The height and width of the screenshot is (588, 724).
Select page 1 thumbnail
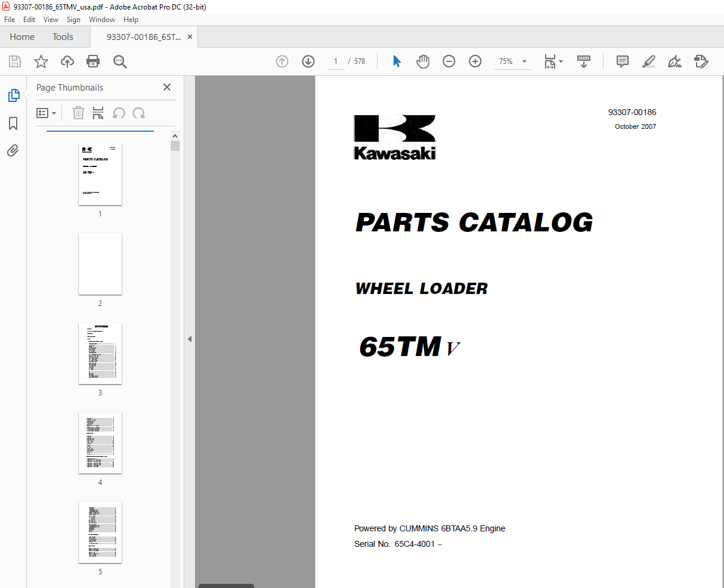click(100, 175)
